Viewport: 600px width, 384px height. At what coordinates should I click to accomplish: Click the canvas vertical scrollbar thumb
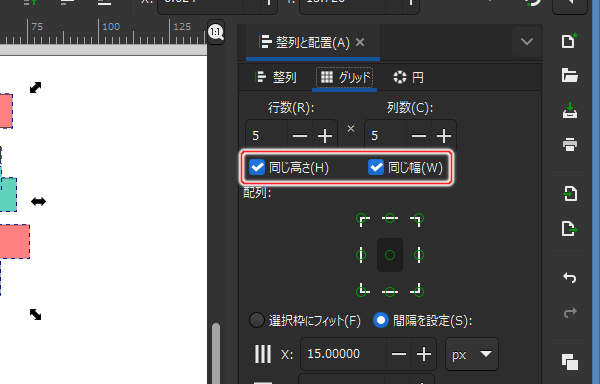point(216,353)
